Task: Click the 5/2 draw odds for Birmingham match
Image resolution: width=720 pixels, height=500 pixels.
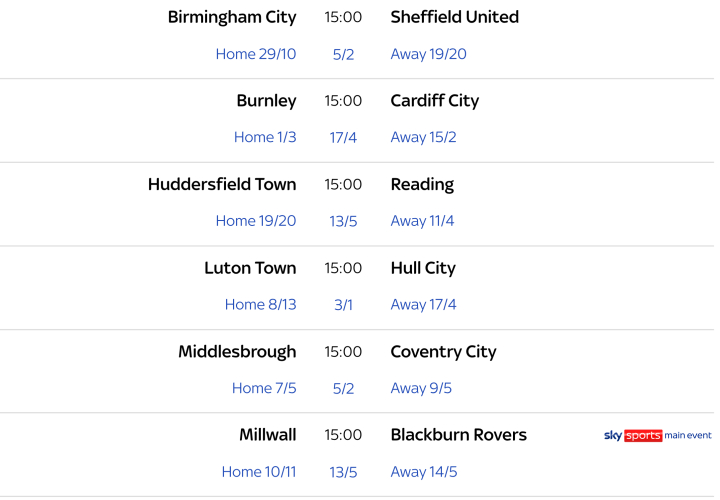Action: click(x=343, y=54)
